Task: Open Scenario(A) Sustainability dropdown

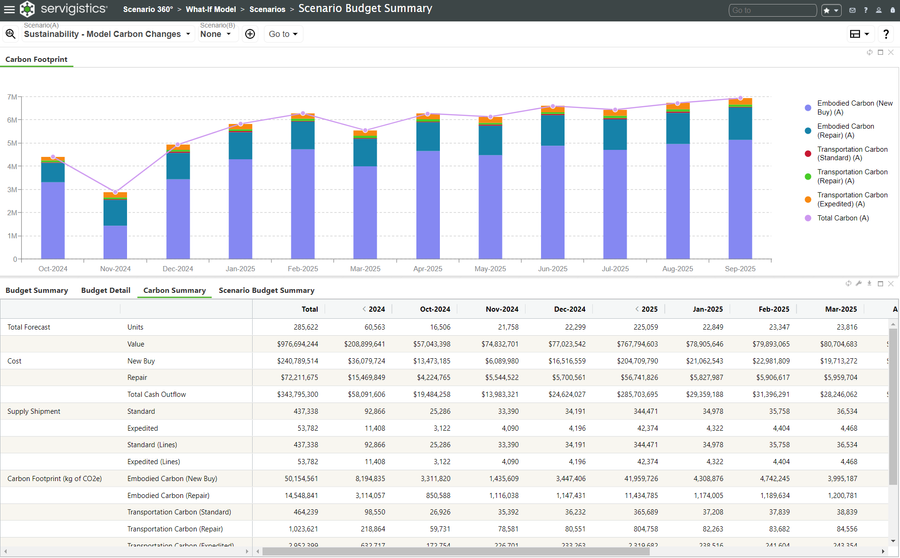Action: tap(107, 34)
